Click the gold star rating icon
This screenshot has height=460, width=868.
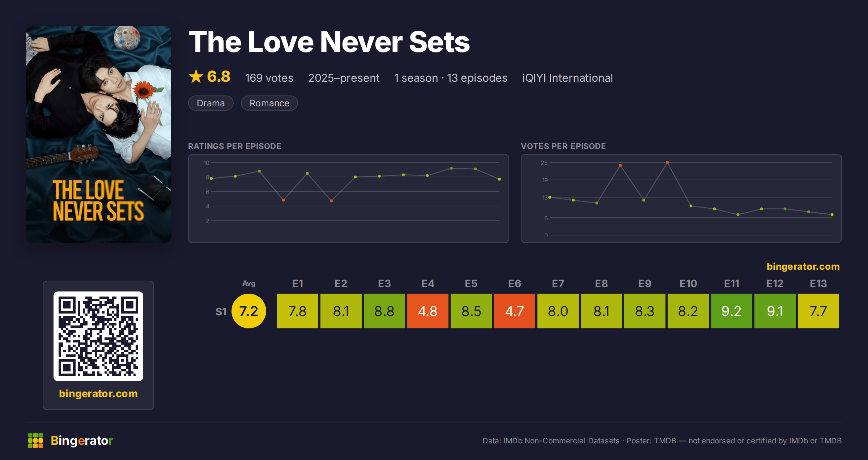(196, 76)
